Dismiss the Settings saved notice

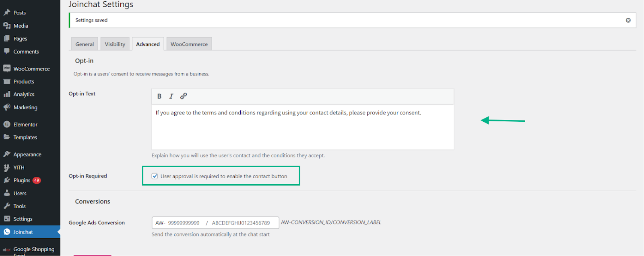point(628,20)
